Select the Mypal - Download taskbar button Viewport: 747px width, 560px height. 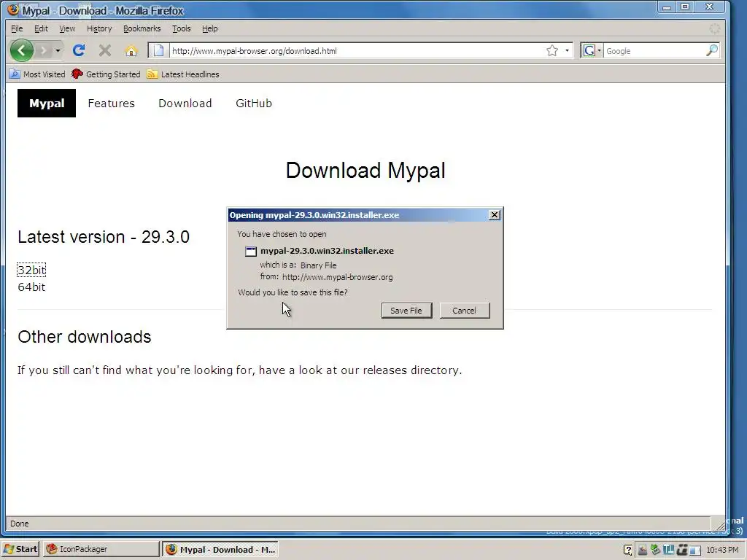[220, 549]
